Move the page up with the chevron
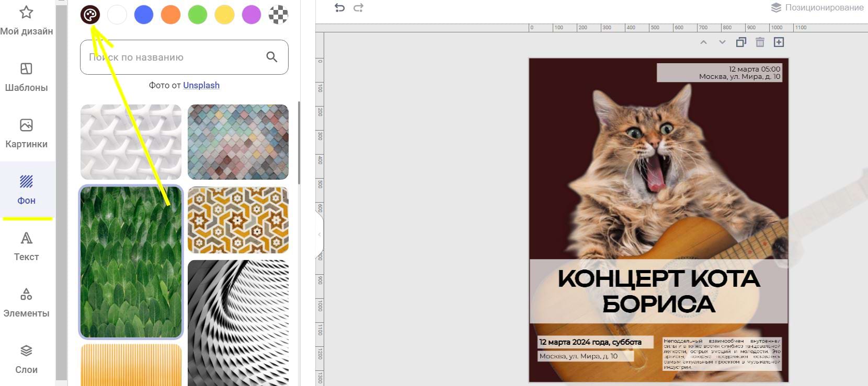868x386 pixels. click(703, 42)
